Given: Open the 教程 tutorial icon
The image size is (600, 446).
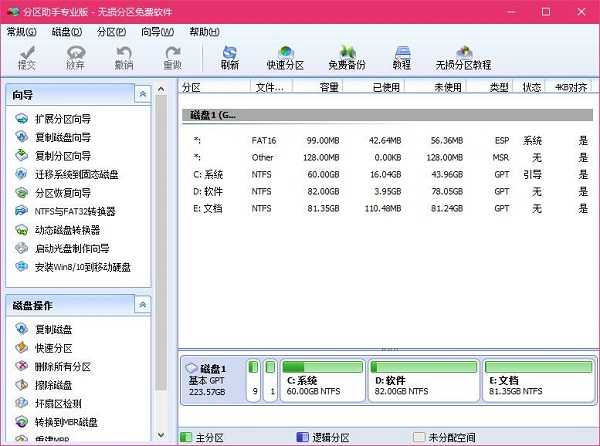Looking at the screenshot, I should click(x=401, y=57).
